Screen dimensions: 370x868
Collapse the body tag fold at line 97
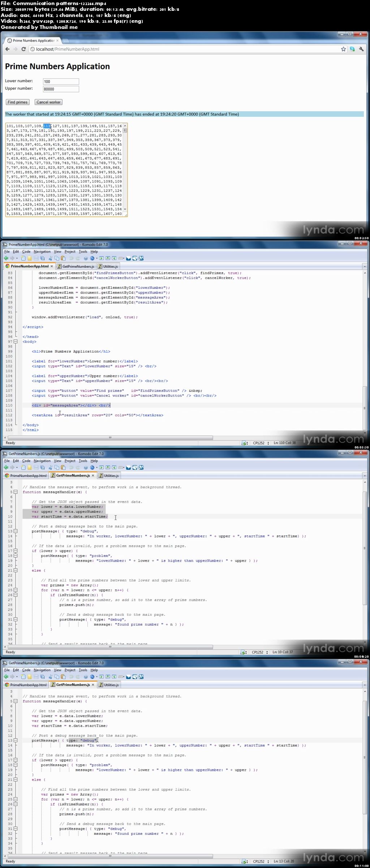(16, 341)
